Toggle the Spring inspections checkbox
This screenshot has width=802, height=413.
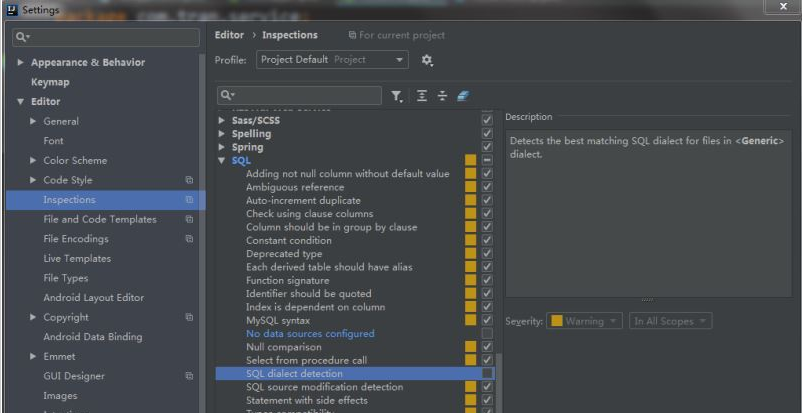click(x=487, y=146)
